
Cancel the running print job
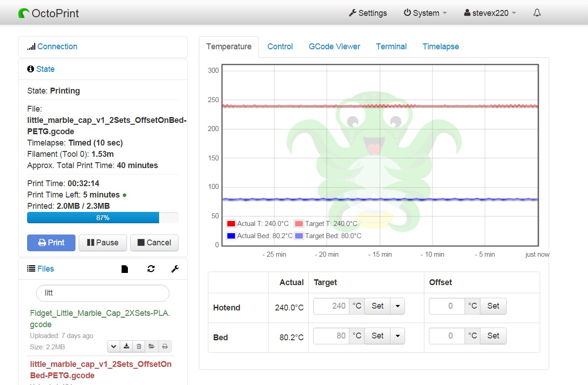click(154, 243)
